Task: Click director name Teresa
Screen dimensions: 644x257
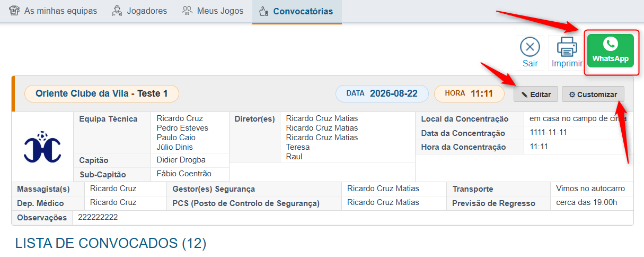Action: click(298, 147)
